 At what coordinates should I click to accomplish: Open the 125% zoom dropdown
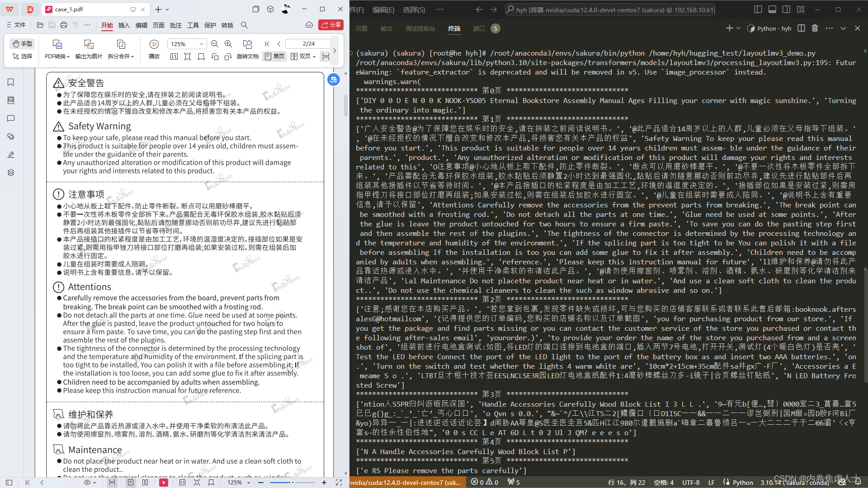point(201,44)
